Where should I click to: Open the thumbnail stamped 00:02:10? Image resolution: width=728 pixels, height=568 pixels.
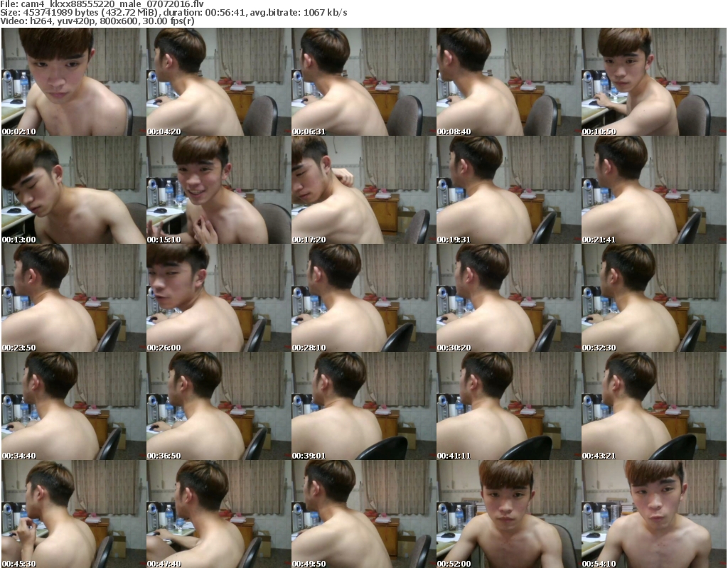[73, 82]
